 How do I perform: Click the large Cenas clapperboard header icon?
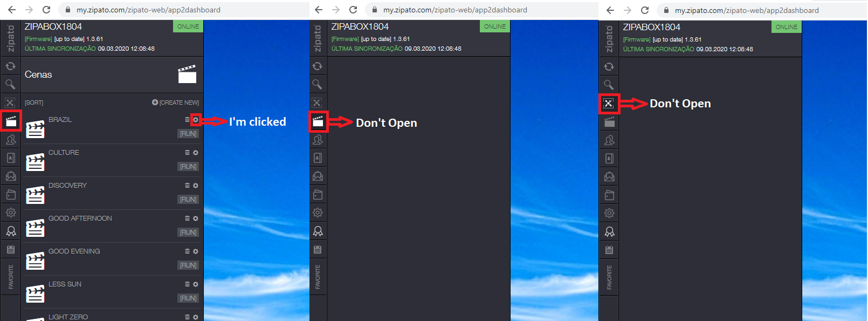187,74
